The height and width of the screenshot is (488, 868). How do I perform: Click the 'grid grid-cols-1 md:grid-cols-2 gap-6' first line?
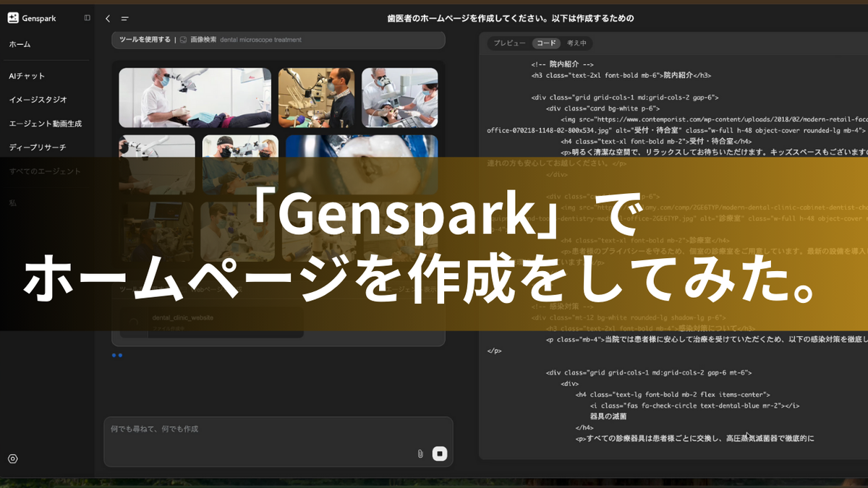click(x=625, y=97)
